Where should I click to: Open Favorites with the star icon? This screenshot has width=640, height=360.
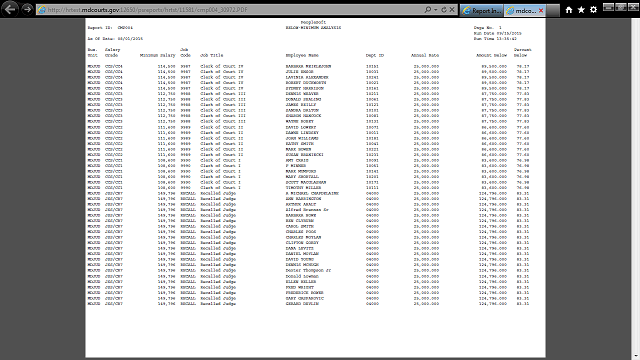pyautogui.click(x=581, y=10)
